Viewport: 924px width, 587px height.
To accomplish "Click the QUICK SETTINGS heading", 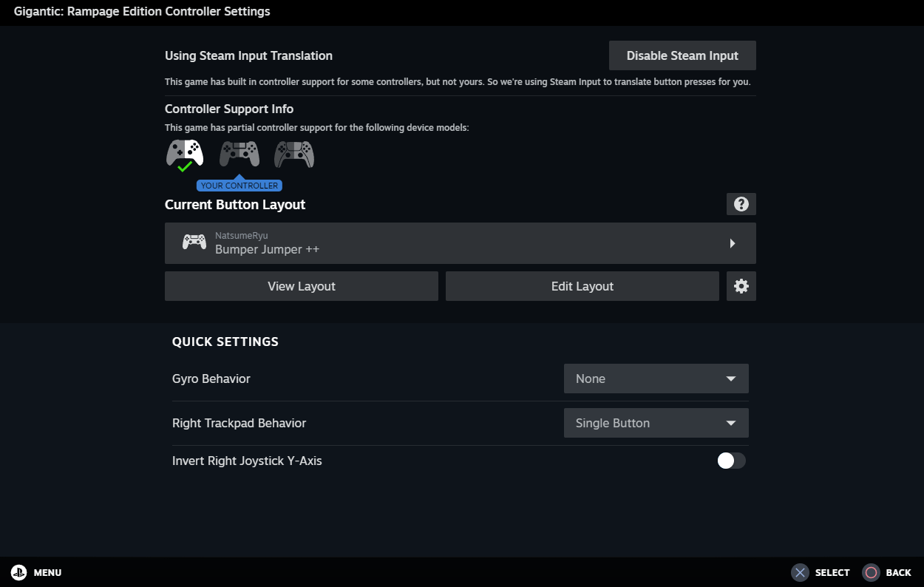I will (225, 342).
